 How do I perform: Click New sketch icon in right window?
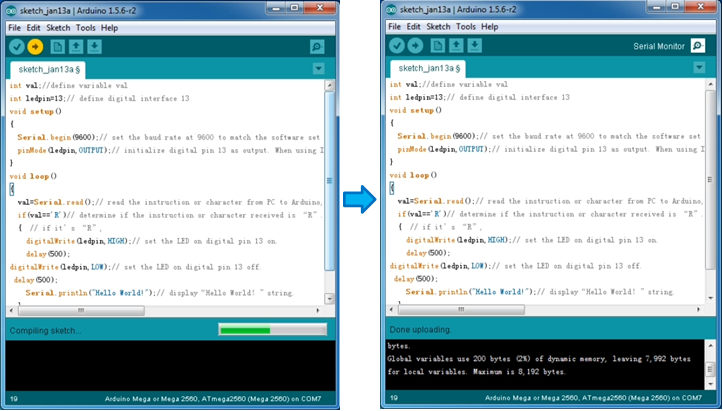click(x=438, y=45)
